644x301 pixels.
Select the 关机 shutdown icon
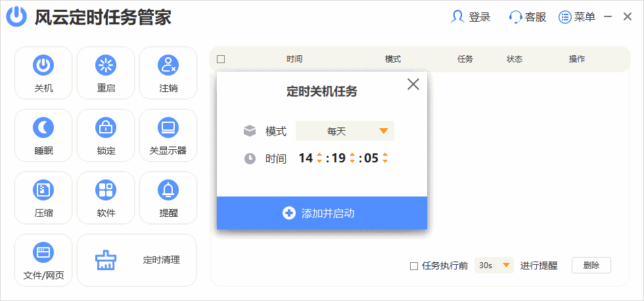[x=43, y=64]
